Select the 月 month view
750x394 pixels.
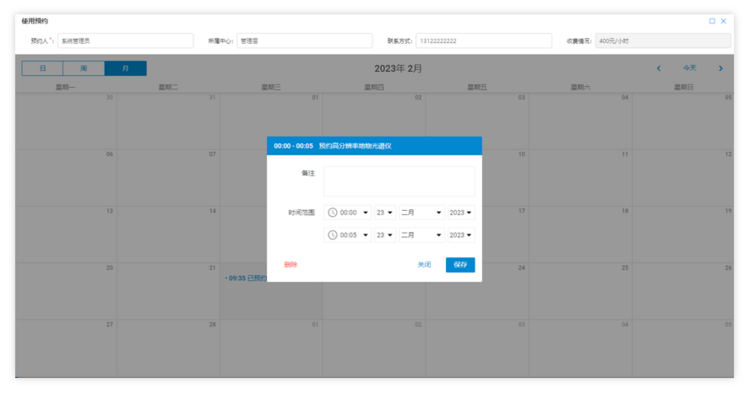tap(125, 68)
